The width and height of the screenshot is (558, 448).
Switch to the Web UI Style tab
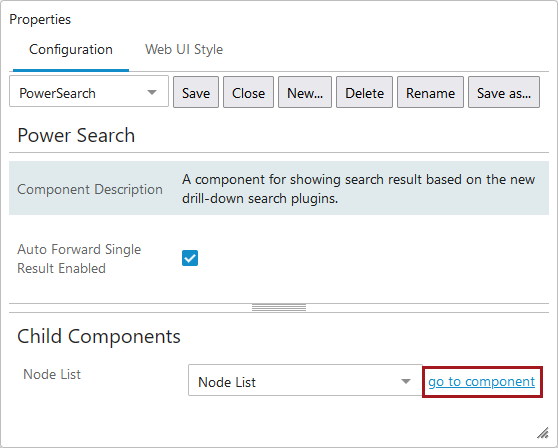click(184, 49)
